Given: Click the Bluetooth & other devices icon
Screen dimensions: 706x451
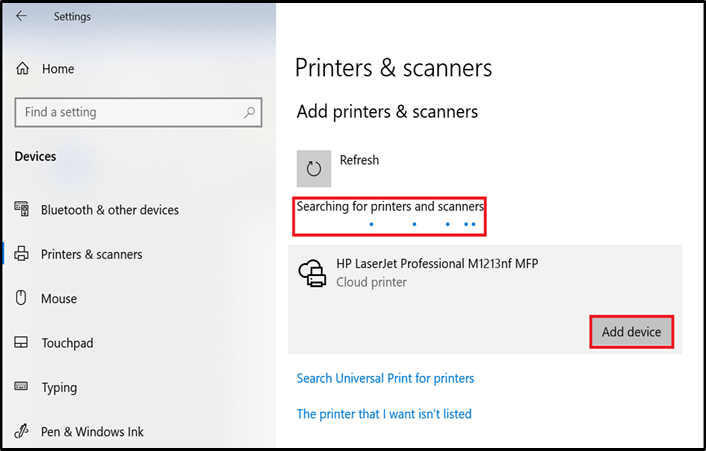Looking at the screenshot, I should click(x=22, y=209).
